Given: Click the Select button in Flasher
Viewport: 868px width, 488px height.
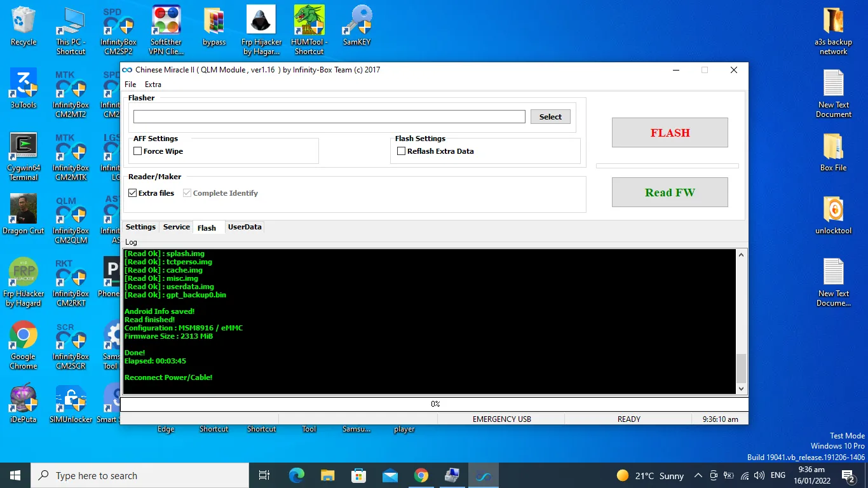Looking at the screenshot, I should click(x=550, y=117).
